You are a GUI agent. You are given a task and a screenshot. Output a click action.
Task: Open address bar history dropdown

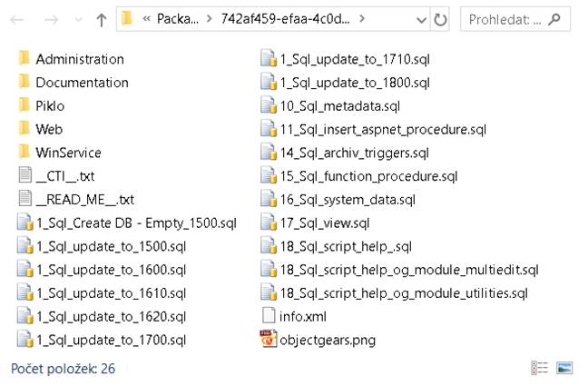coord(422,18)
